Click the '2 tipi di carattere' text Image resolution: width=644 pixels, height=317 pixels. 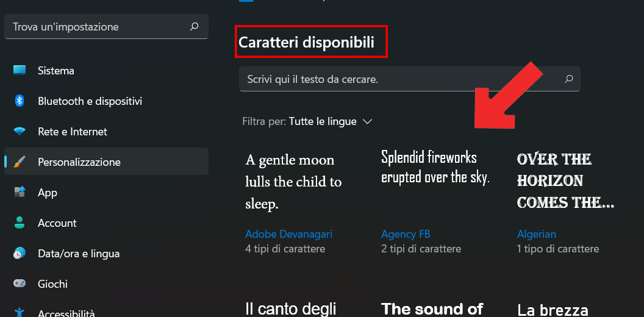(421, 249)
